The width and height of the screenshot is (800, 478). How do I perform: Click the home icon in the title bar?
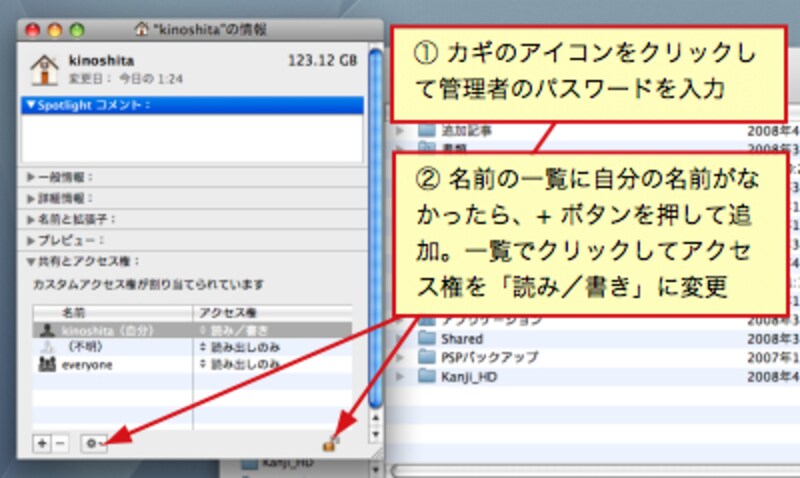[x=141, y=29]
